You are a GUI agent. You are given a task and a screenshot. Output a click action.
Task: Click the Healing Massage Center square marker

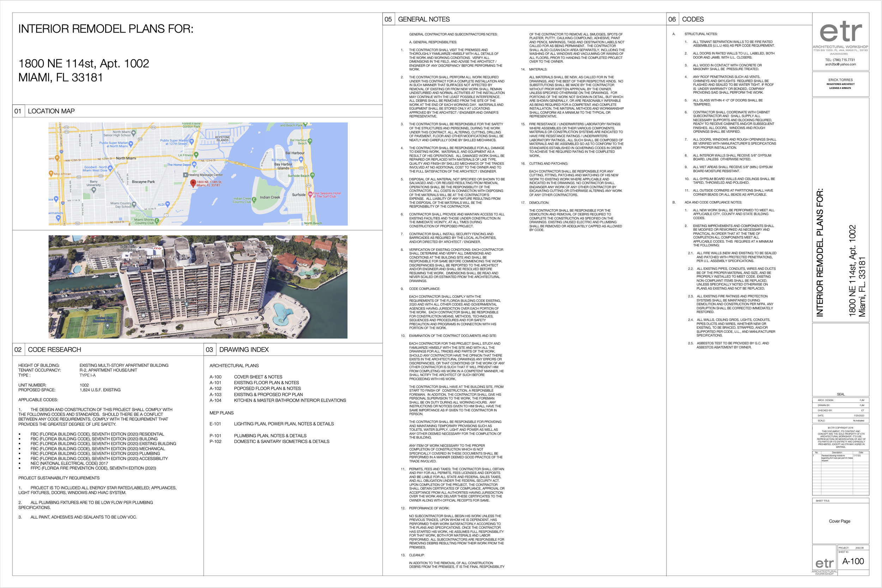(x=185, y=175)
